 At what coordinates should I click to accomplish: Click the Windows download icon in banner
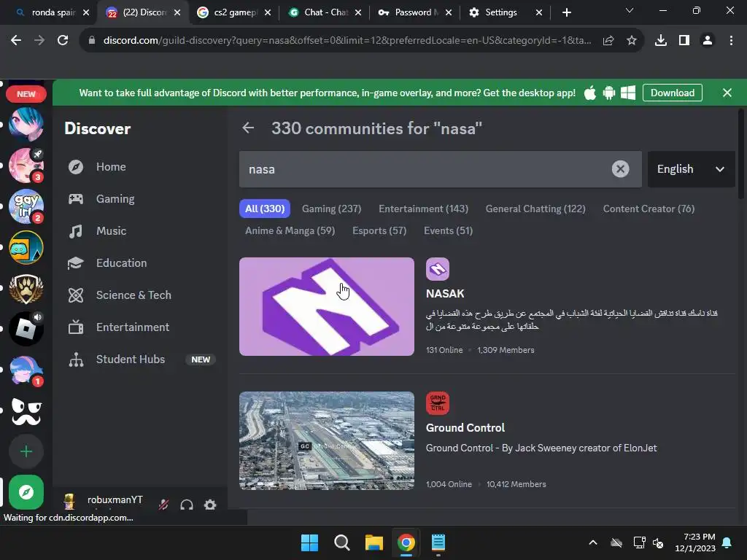click(x=628, y=93)
